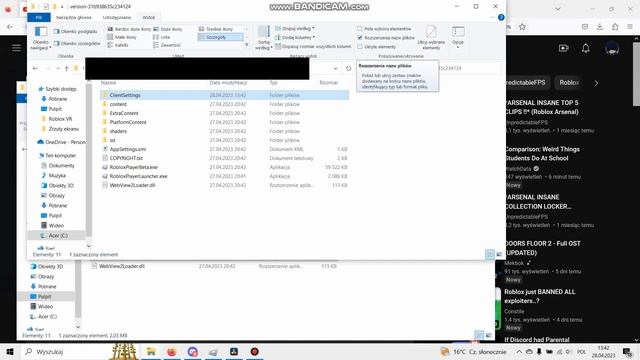640x360 pixels.
Task: Sort by the Nazwa column header
Action: click(109, 83)
